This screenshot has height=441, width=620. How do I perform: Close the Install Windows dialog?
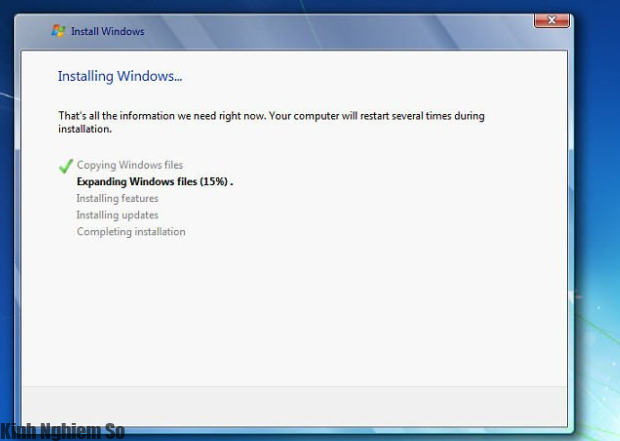pyautogui.click(x=552, y=20)
